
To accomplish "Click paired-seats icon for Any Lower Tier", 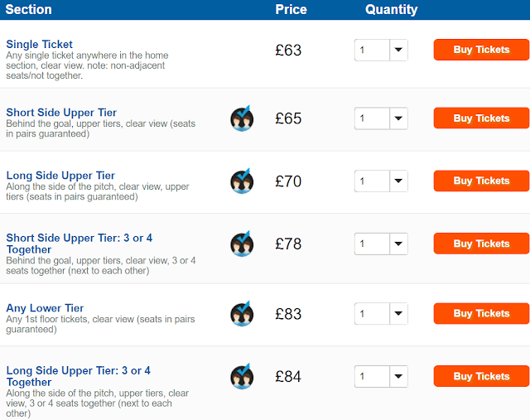I will [242, 314].
